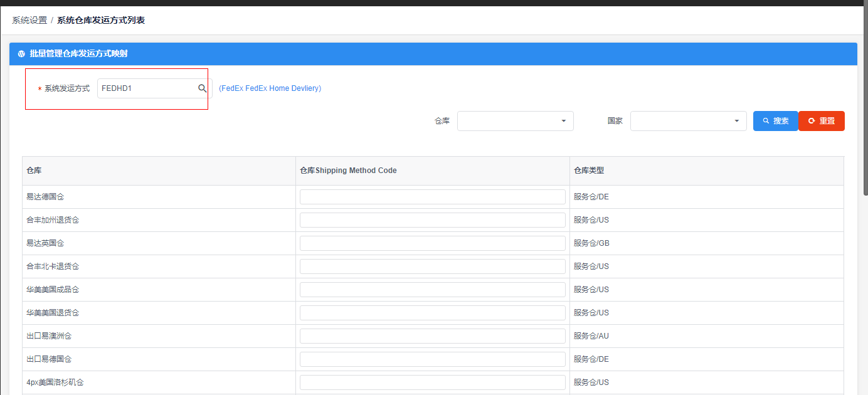Click the 易达德国仓 warehouse cell

(159, 197)
